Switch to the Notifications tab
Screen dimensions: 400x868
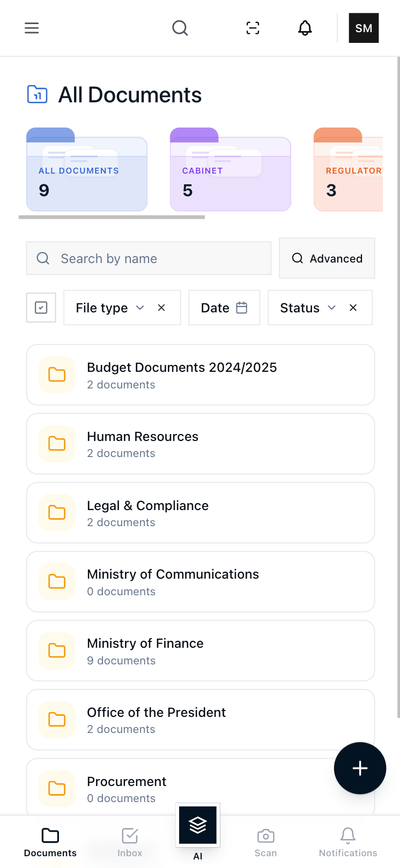click(x=348, y=842)
